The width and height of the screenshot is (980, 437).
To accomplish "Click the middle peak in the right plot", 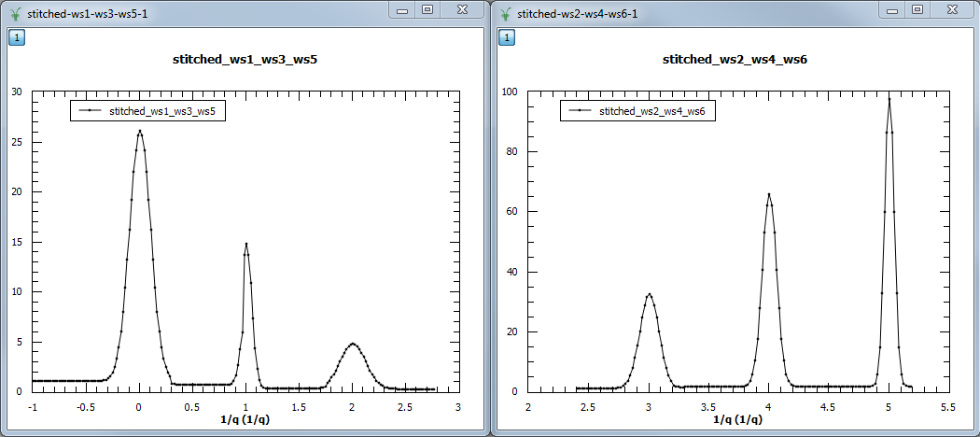I will 769,194.
